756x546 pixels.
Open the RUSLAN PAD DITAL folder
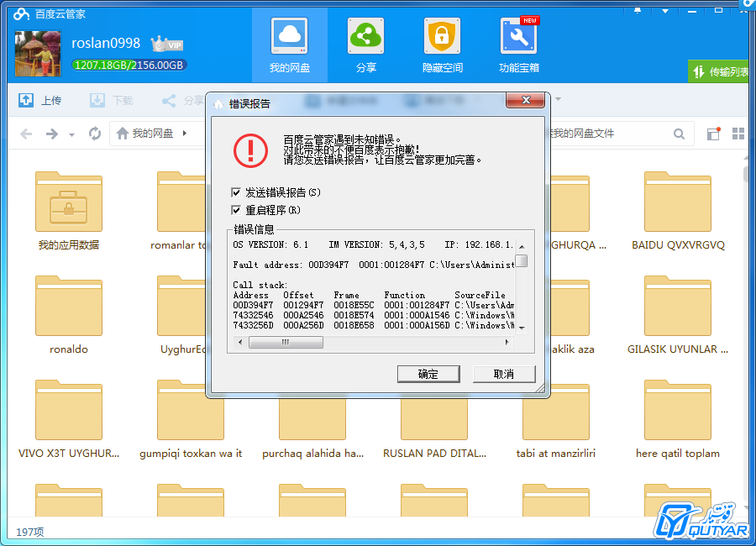tap(434, 418)
